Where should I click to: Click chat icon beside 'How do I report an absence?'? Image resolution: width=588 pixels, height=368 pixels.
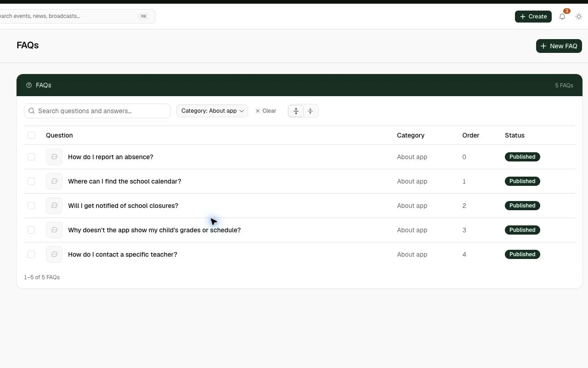pos(54,157)
